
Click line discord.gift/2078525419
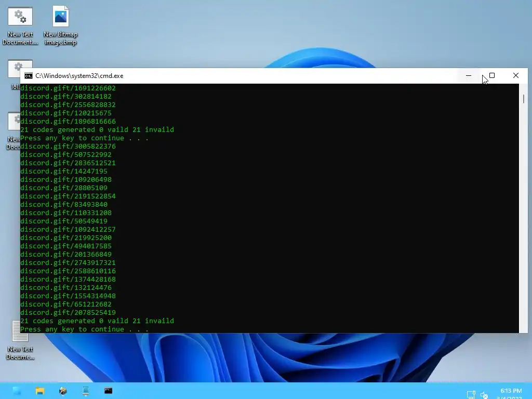pos(68,312)
